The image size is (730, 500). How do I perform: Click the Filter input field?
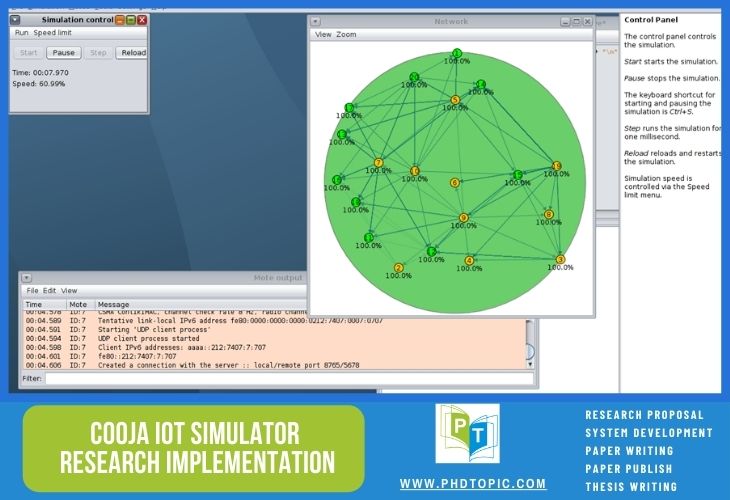click(x=289, y=378)
